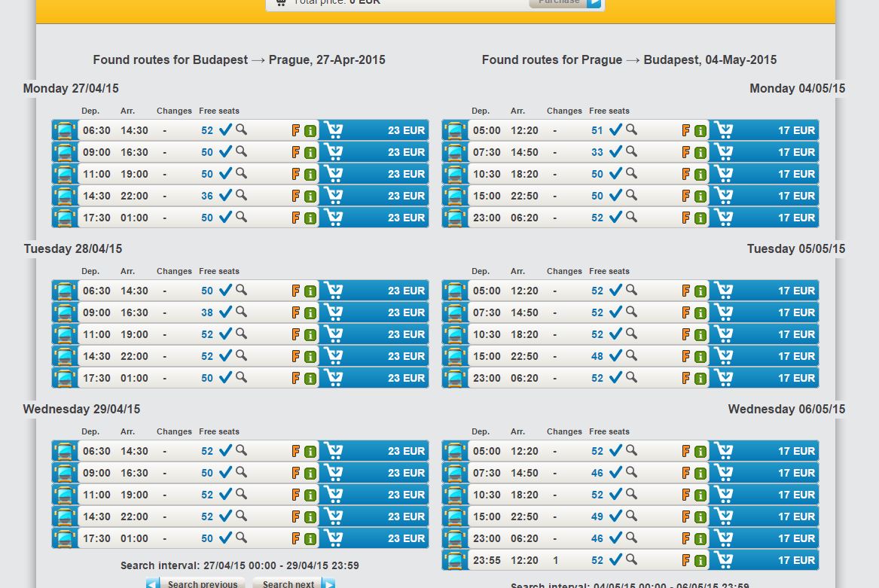Image resolution: width=879 pixels, height=588 pixels.
Task: Select 23 EUR price on Tuesday 28/04 17:30
Action: coord(406,378)
